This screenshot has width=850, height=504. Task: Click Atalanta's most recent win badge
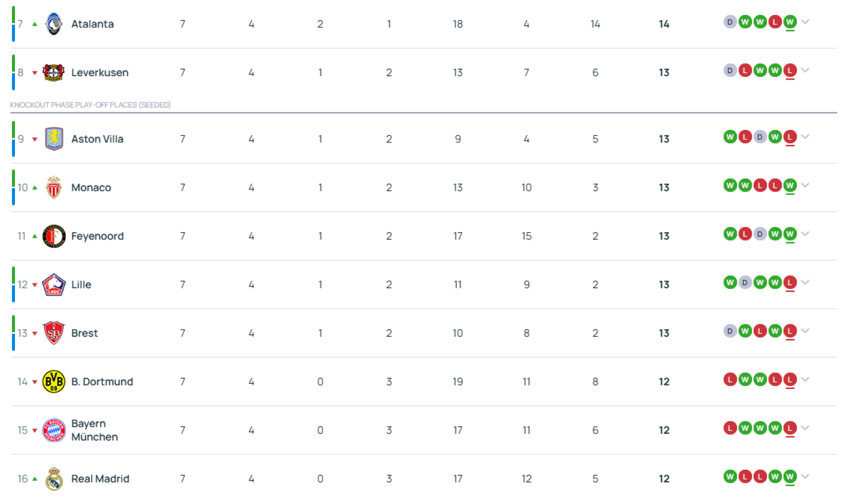click(x=789, y=21)
